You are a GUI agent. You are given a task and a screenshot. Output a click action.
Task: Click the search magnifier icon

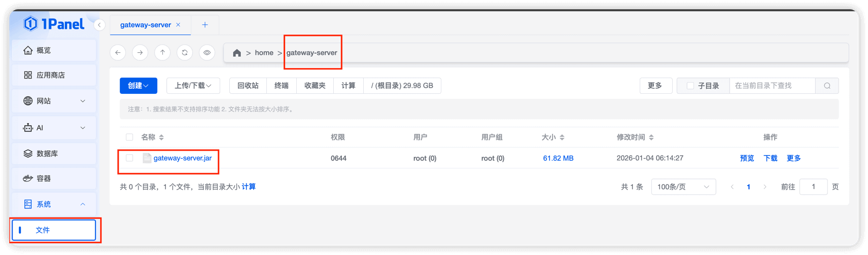[827, 86]
